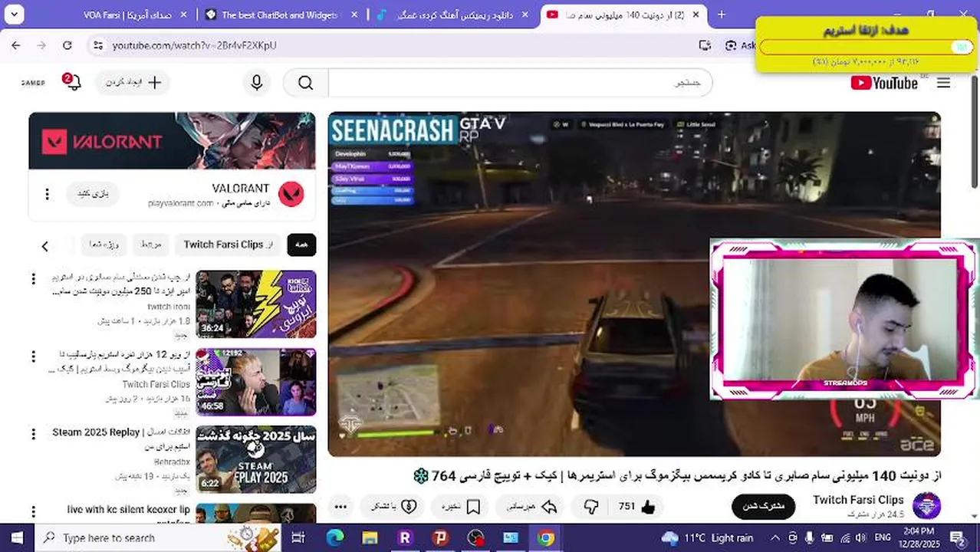Screen dimensions: 980x552
Task: Open Task View on the taskbar
Action: [298, 537]
